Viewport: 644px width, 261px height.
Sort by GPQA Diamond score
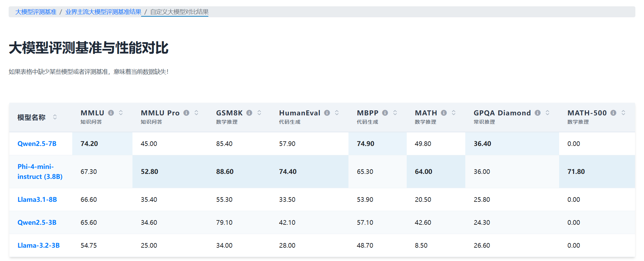547,113
